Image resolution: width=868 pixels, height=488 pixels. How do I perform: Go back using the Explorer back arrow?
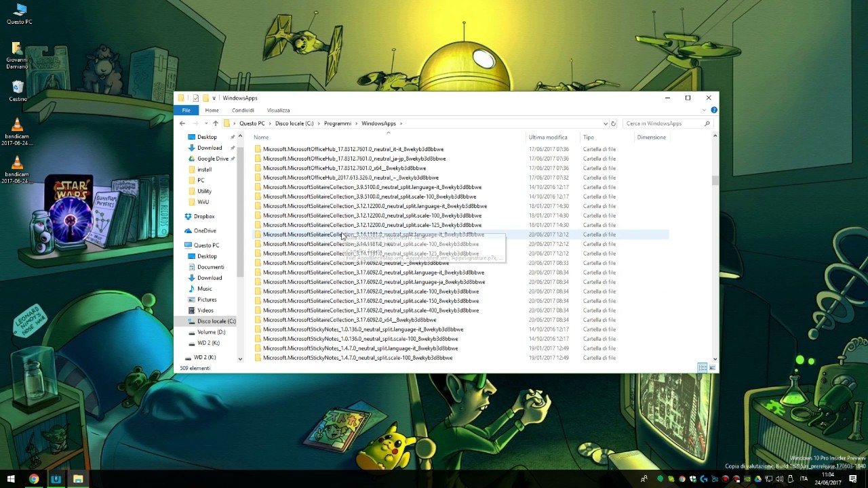[x=182, y=123]
